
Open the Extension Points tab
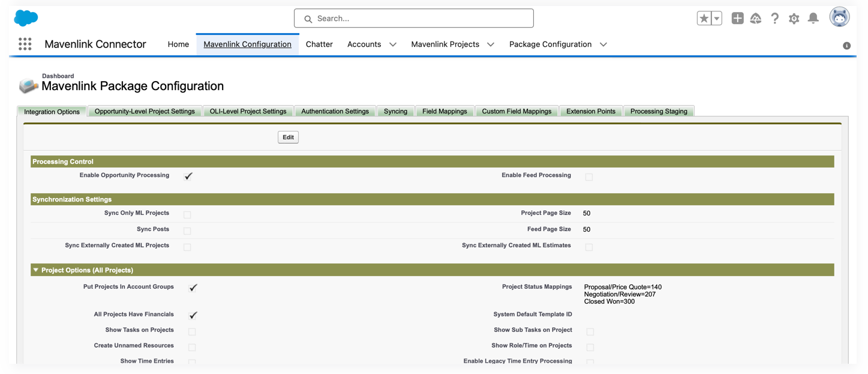(x=591, y=111)
